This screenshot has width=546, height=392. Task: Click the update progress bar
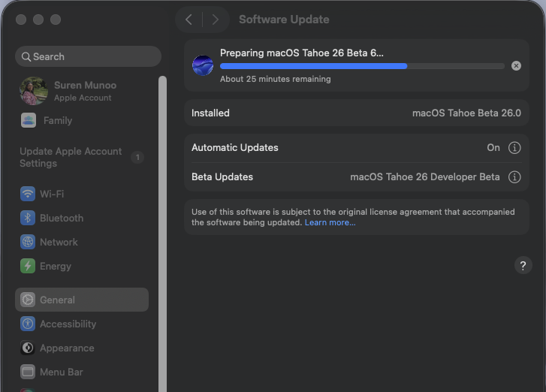362,66
